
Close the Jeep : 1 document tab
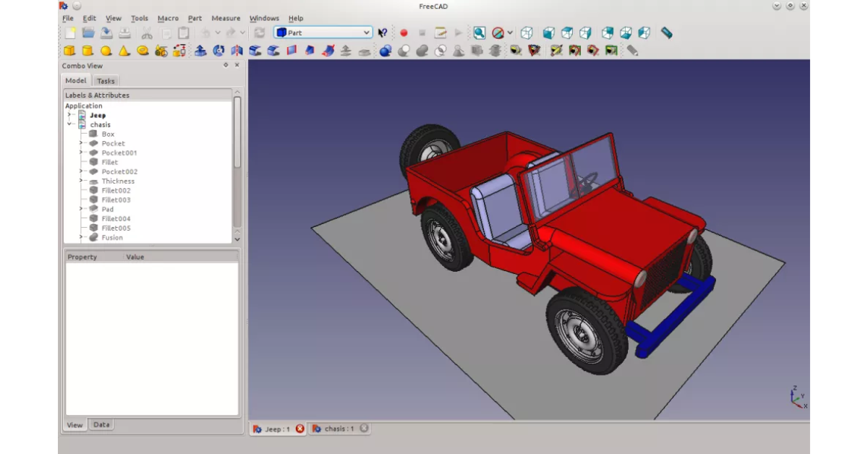299,429
